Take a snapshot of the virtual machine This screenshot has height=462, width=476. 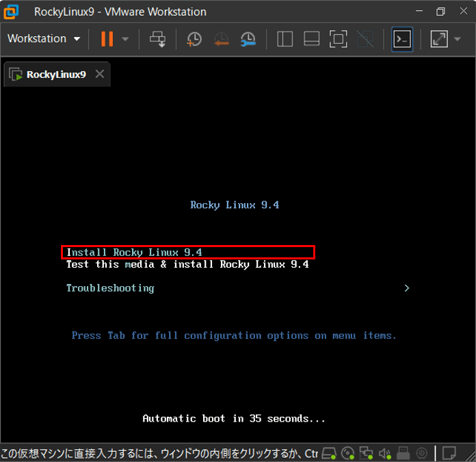pos(194,39)
